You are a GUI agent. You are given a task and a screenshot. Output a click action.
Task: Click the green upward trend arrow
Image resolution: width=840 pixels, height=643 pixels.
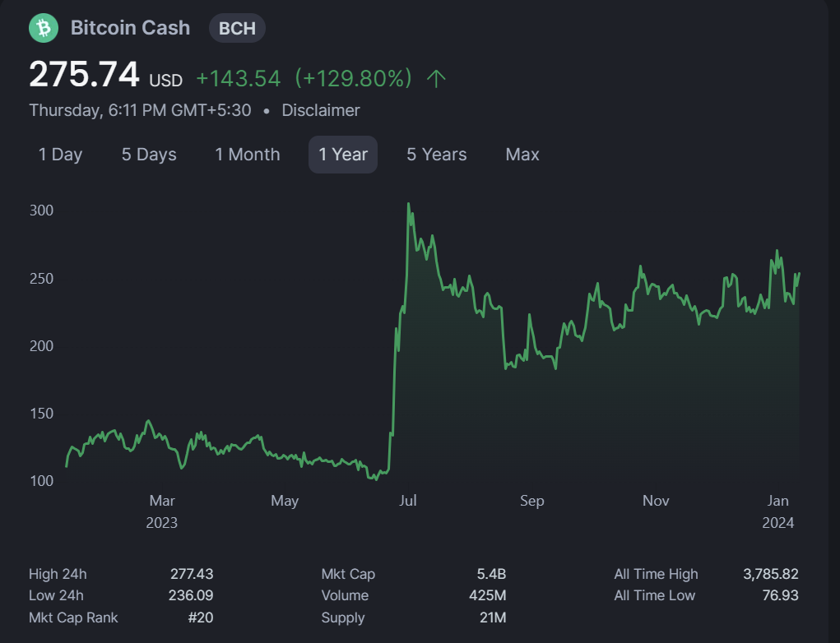tap(437, 78)
